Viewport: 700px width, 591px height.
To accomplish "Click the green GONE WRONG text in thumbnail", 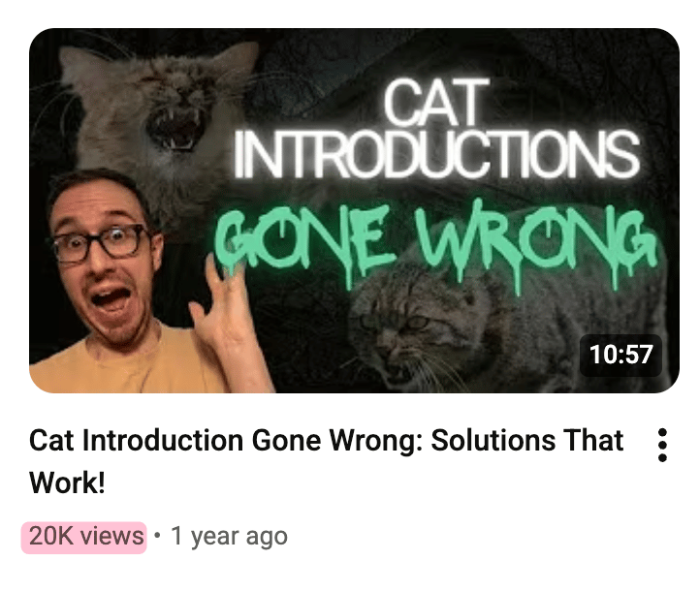I will [x=434, y=243].
